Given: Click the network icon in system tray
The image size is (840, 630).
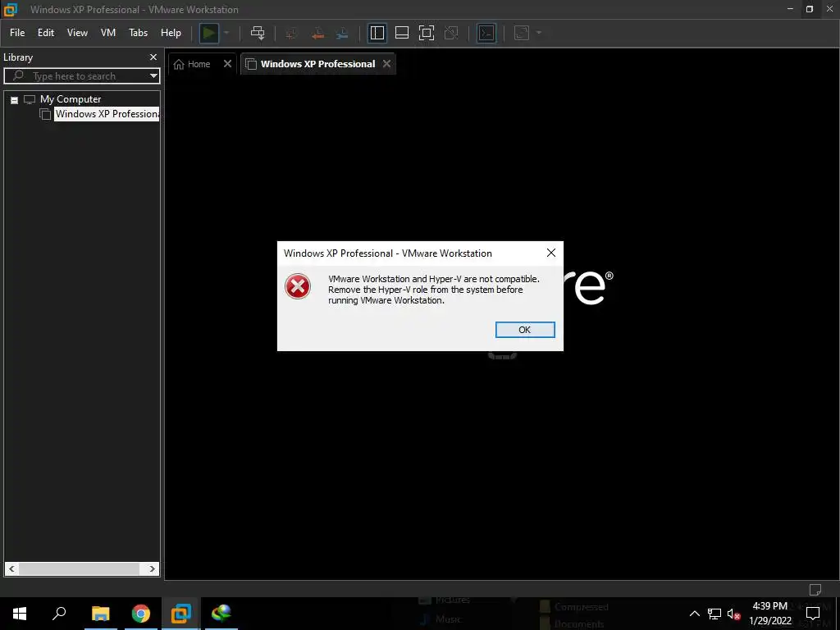Looking at the screenshot, I should click(714, 614).
